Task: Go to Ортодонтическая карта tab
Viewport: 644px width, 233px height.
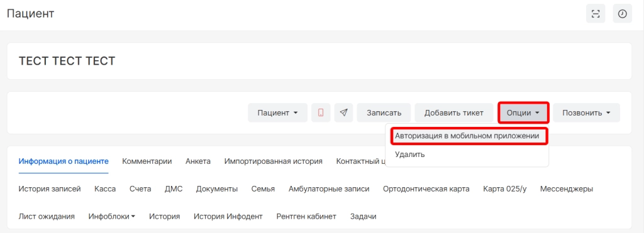Action: tap(426, 188)
